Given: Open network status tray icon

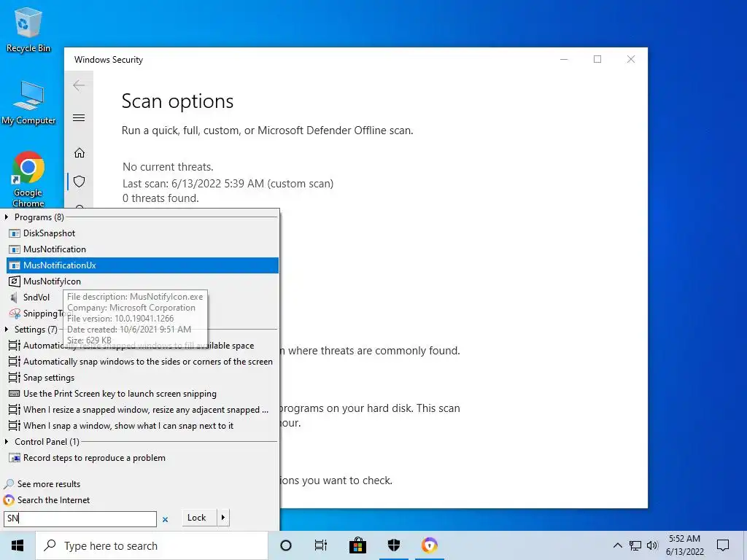Looking at the screenshot, I should pyautogui.click(x=635, y=545).
